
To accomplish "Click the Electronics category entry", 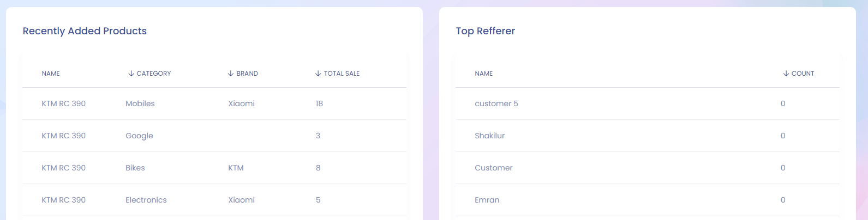I will pos(146,200).
